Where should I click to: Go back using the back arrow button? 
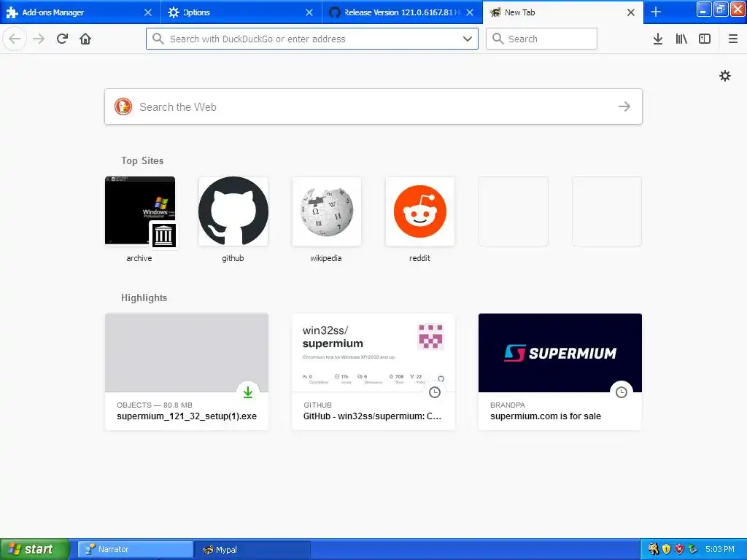click(15, 39)
